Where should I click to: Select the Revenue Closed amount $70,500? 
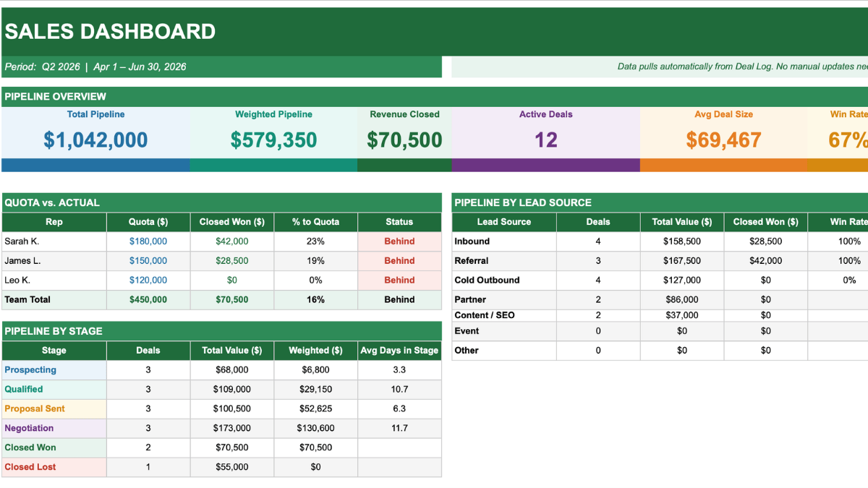(403, 139)
